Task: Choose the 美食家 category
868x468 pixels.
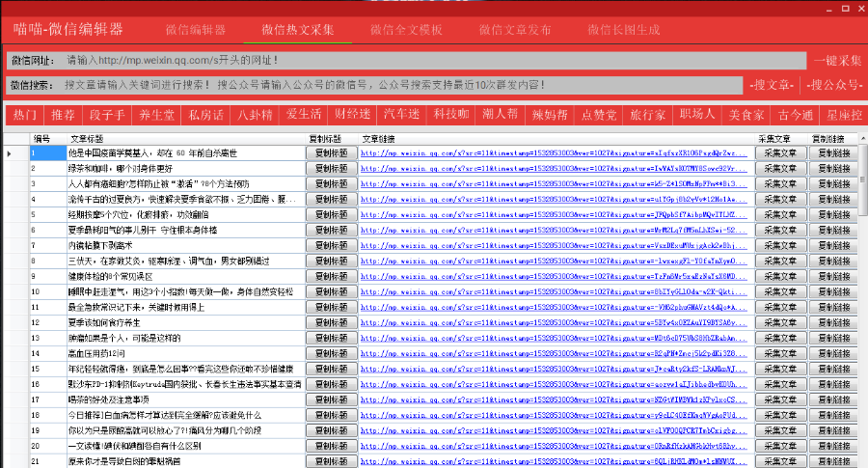Action: pos(746,115)
